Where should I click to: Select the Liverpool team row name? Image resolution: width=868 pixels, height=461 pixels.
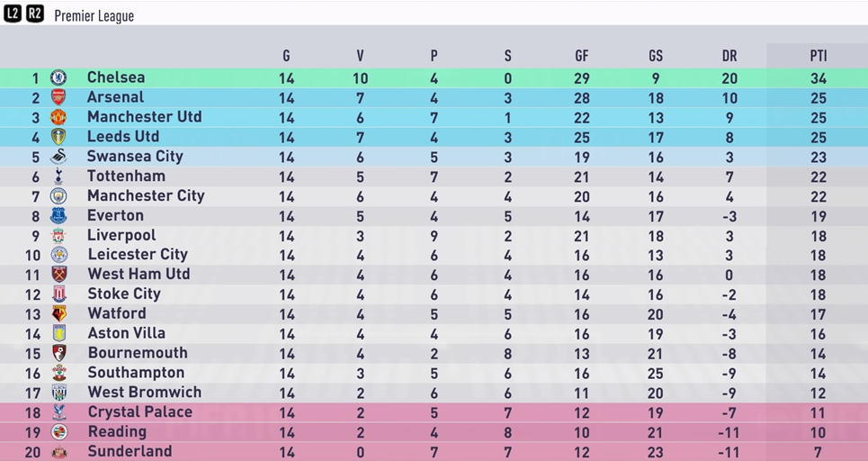pos(121,236)
